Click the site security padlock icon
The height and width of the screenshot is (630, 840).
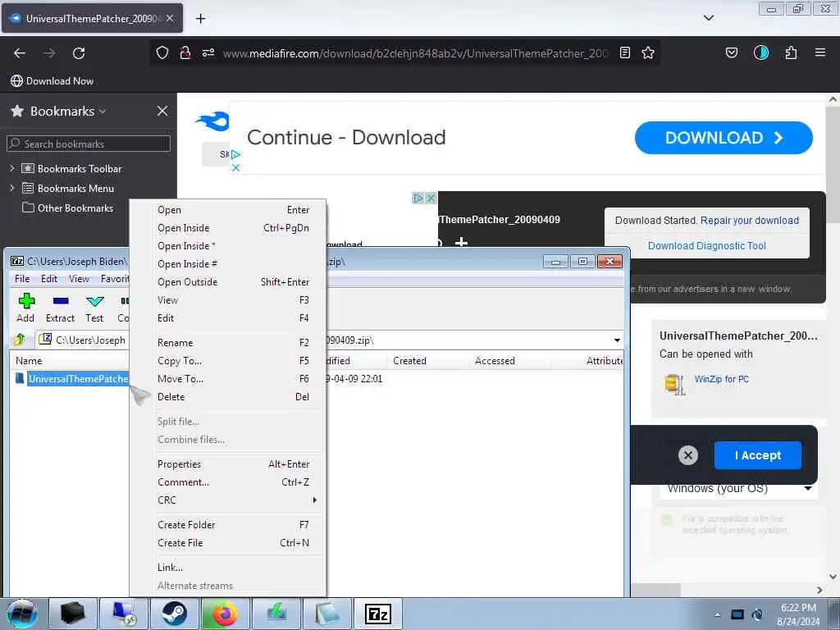(x=185, y=52)
